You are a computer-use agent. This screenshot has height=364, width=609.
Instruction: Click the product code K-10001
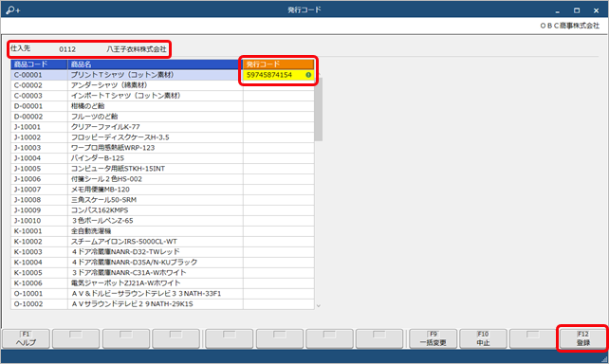point(28,231)
